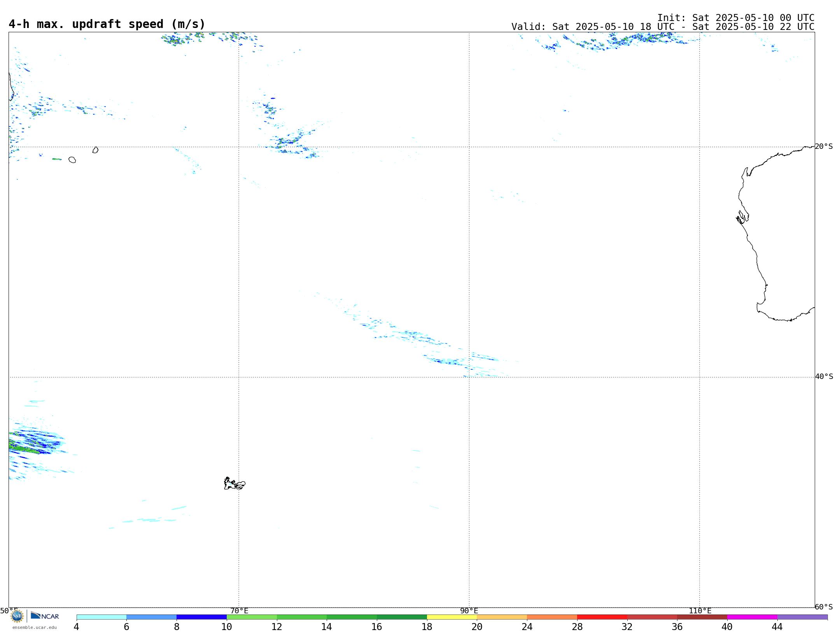Click the colorbar tick label "40"
This screenshot has width=840, height=632.
click(x=727, y=627)
